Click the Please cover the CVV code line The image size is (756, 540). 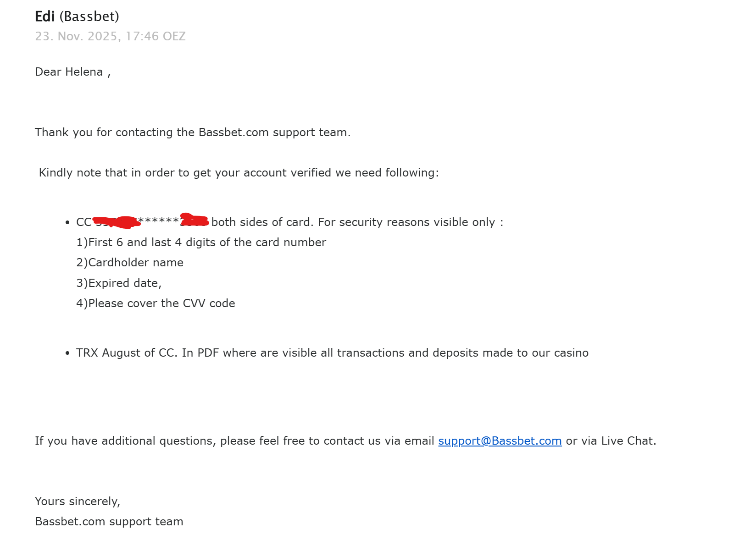pyautogui.click(x=156, y=303)
